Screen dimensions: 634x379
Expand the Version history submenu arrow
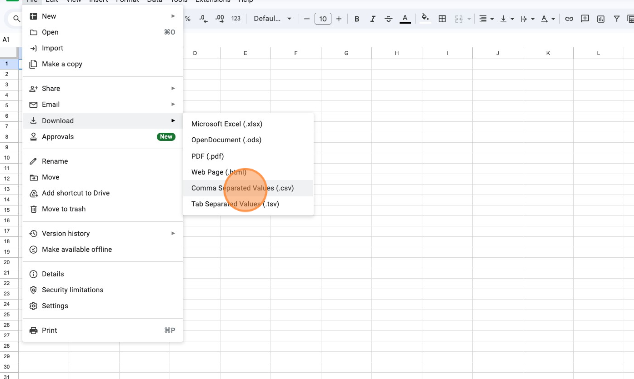tap(173, 233)
